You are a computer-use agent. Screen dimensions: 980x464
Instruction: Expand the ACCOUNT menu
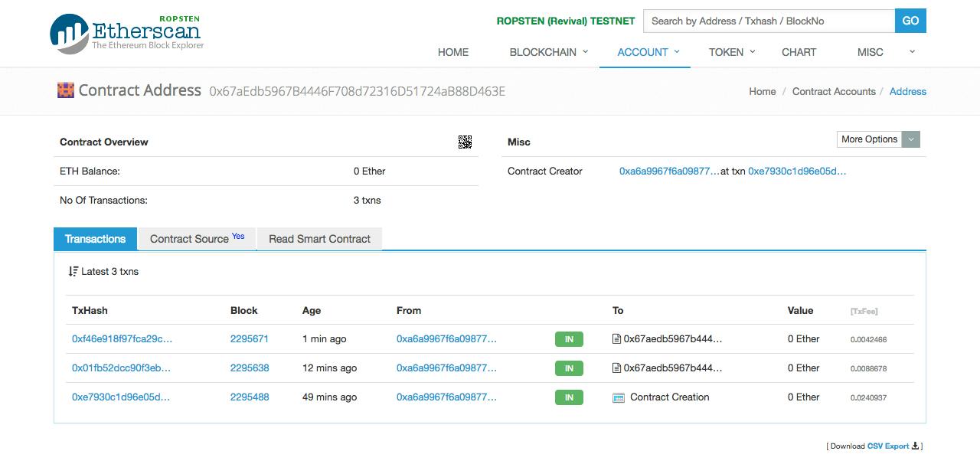click(x=648, y=52)
